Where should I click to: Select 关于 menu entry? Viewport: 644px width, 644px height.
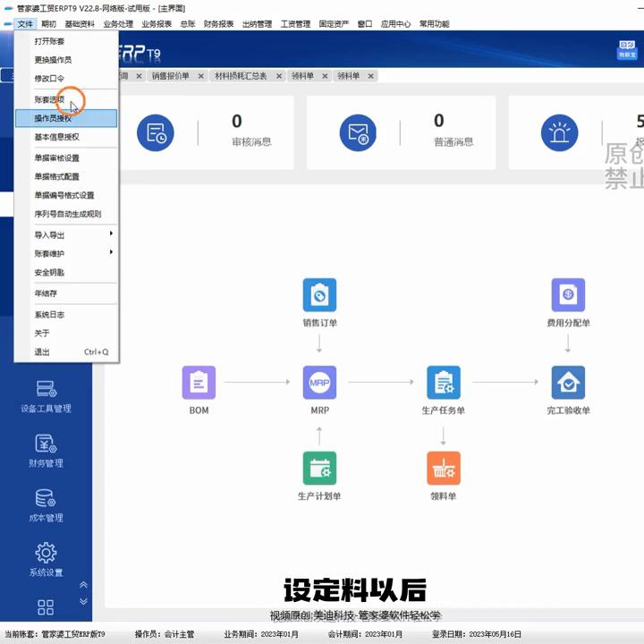click(66, 333)
